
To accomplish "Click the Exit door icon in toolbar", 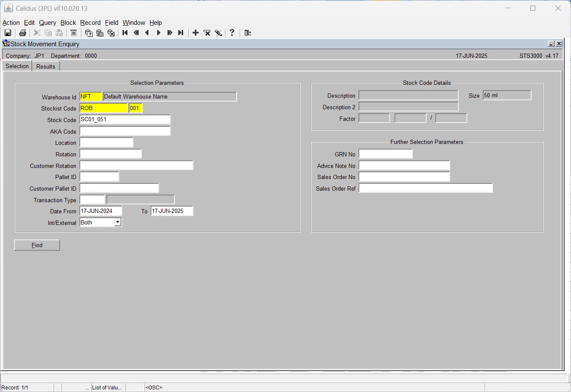I will [x=248, y=33].
